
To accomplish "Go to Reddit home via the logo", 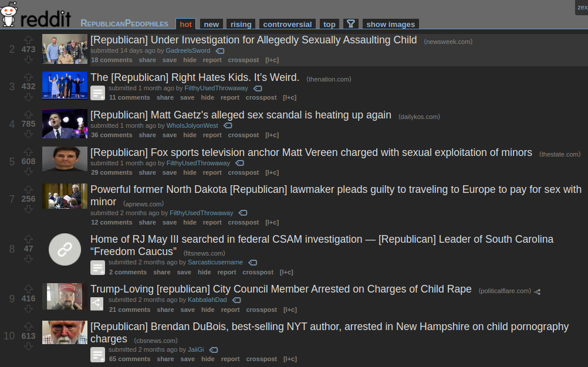I will (36, 15).
